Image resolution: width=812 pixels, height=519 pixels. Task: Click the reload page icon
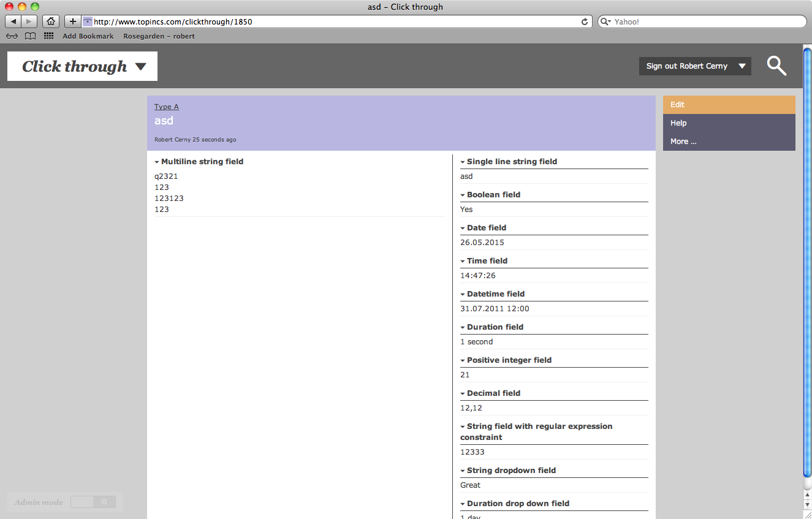point(585,21)
